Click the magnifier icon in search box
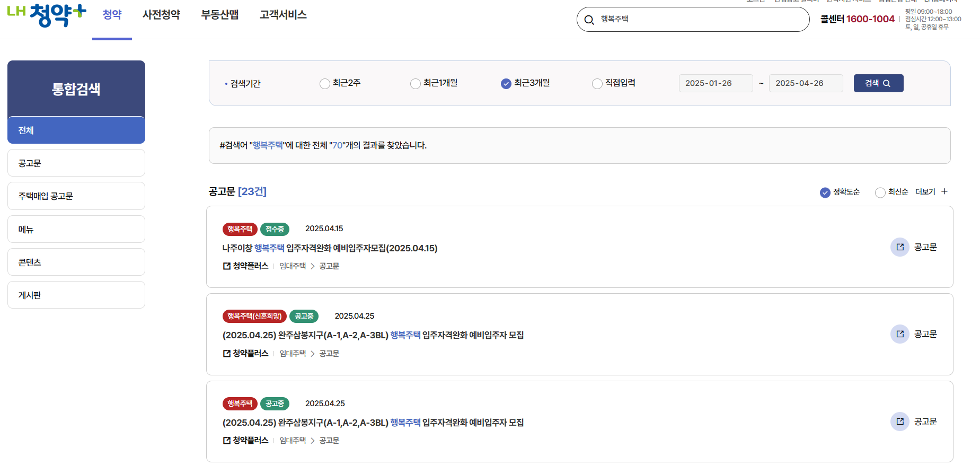Screen dimensions: 980x465 (x=589, y=20)
